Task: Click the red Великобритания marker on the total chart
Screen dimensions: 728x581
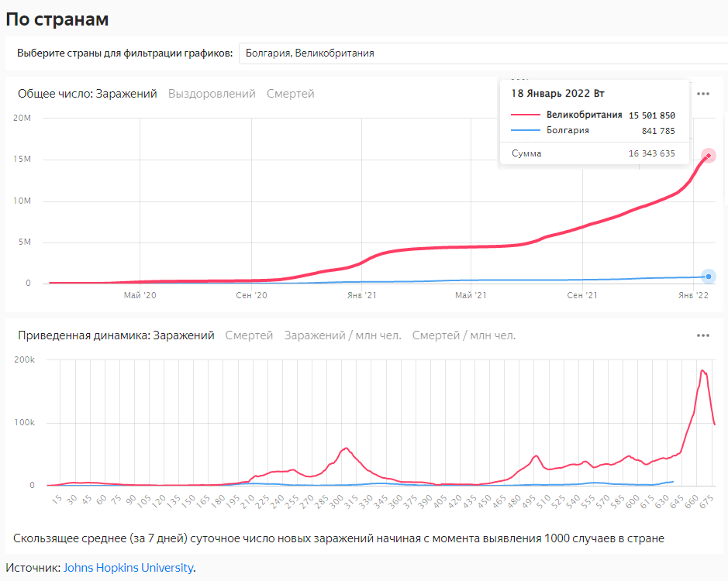Action: pyautogui.click(x=708, y=156)
